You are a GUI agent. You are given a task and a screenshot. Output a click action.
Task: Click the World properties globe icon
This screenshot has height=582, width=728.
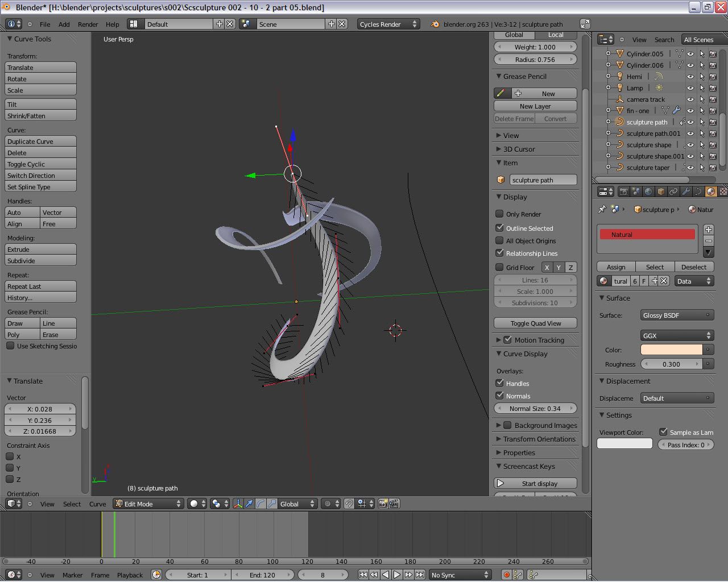tap(648, 192)
